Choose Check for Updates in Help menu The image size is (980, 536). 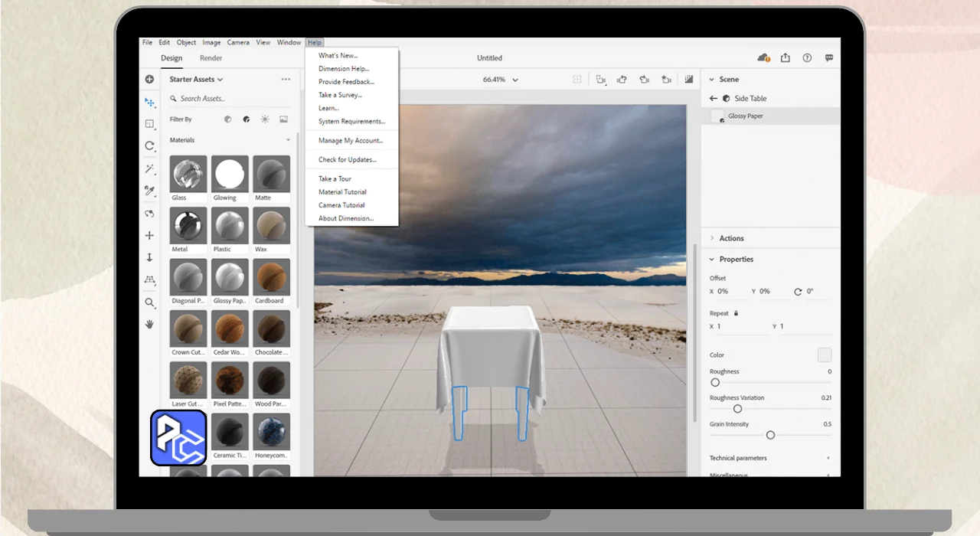point(348,160)
